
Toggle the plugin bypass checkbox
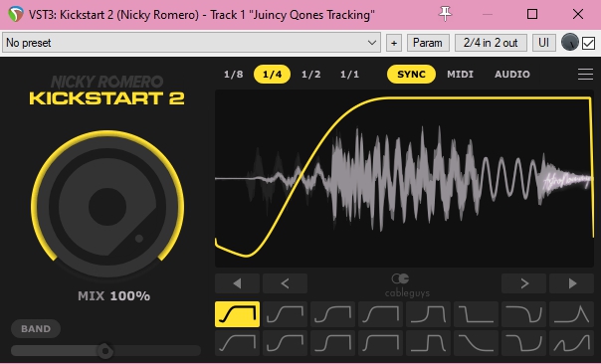point(588,43)
